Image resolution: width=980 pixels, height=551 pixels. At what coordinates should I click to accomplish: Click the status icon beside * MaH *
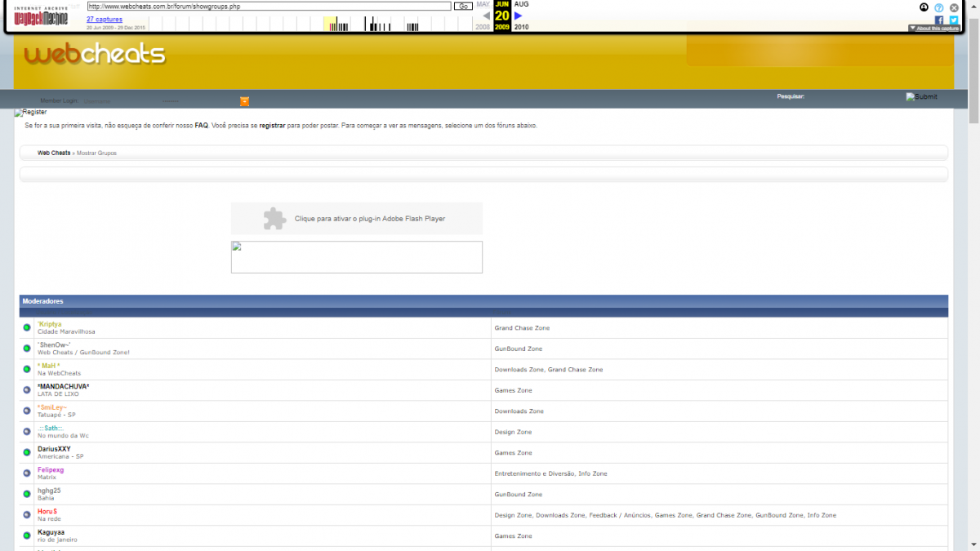[x=27, y=370]
